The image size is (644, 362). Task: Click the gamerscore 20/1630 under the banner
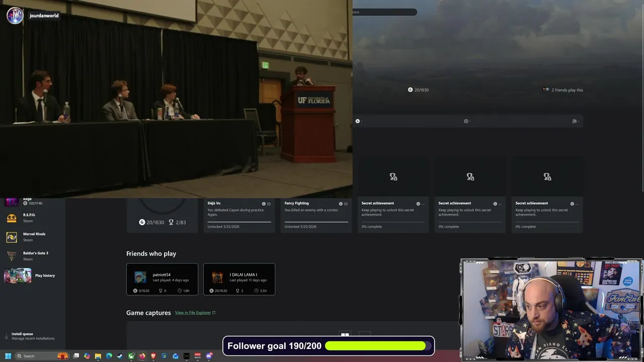click(418, 90)
